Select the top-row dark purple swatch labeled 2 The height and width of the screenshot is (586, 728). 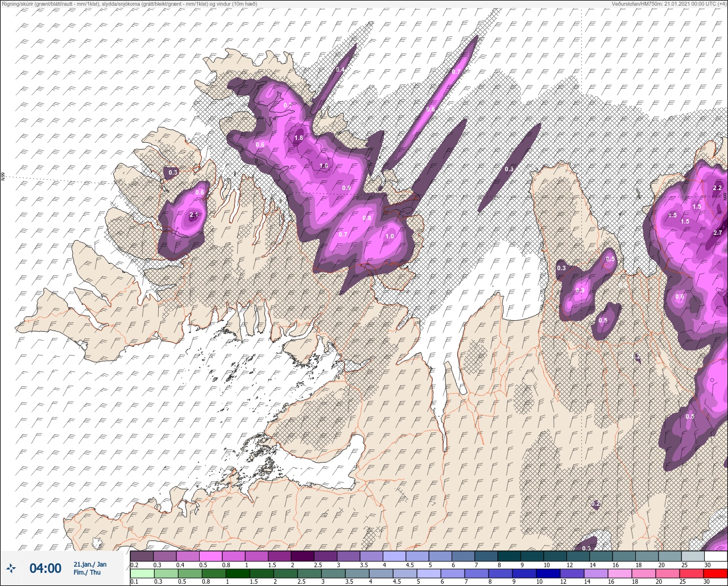[x=302, y=556]
